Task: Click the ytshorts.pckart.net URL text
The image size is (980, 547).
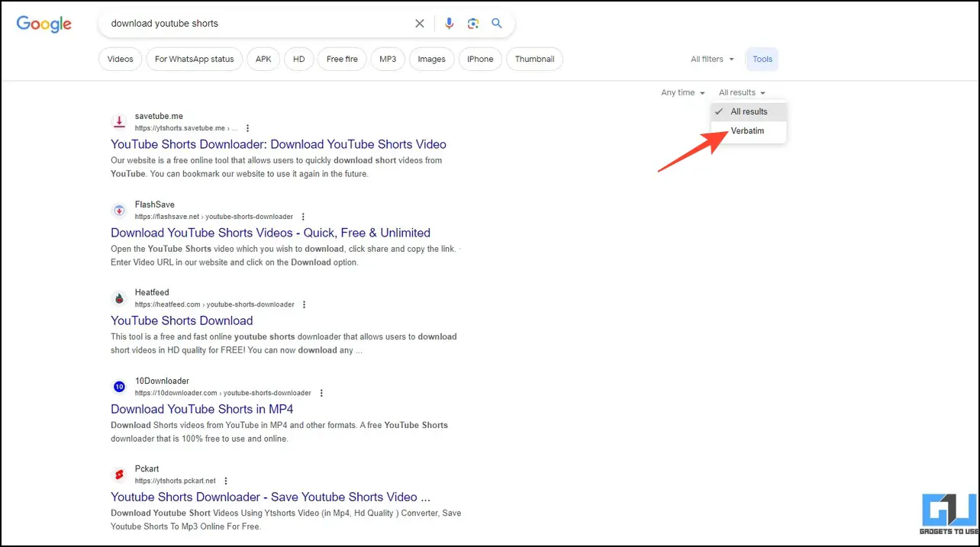Action: pos(176,481)
